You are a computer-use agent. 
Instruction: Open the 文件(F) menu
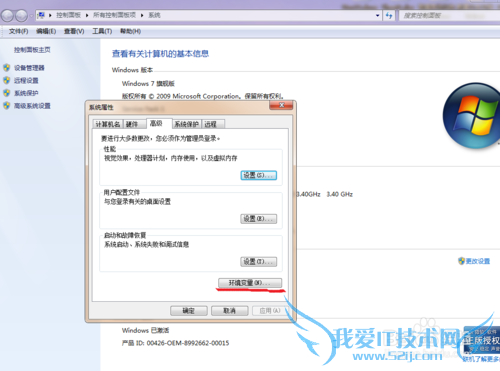point(18,31)
